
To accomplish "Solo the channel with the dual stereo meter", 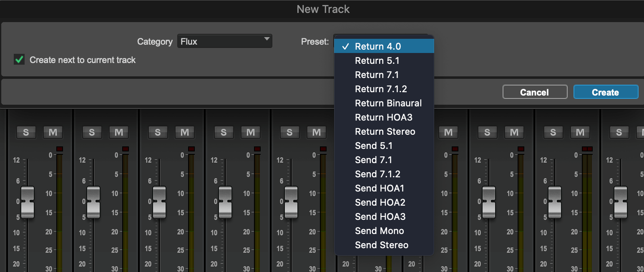I will pos(553,132).
